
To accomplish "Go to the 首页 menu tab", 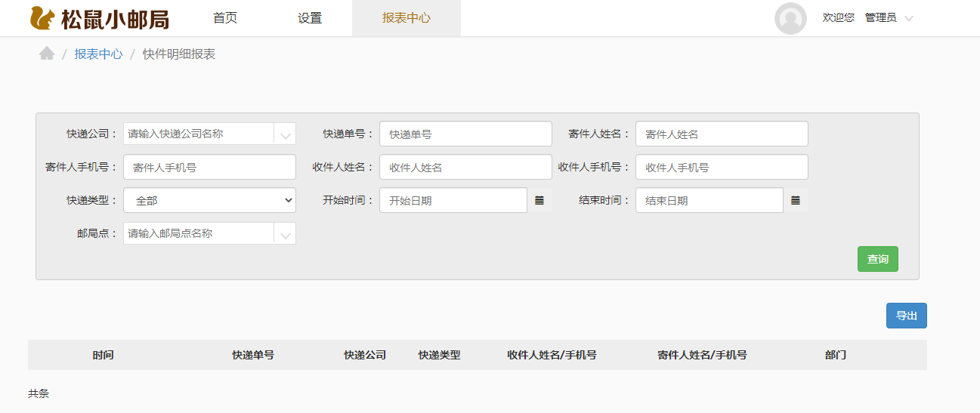I will pyautogui.click(x=225, y=18).
